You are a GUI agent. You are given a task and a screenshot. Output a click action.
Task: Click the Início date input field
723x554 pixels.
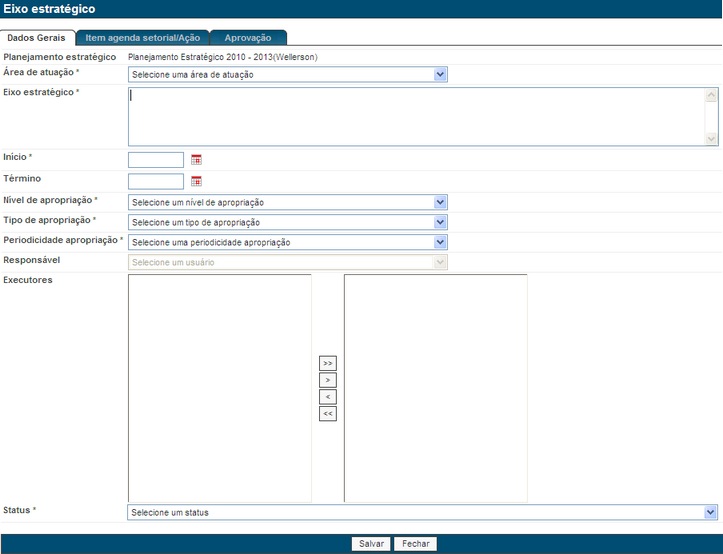(x=156, y=160)
